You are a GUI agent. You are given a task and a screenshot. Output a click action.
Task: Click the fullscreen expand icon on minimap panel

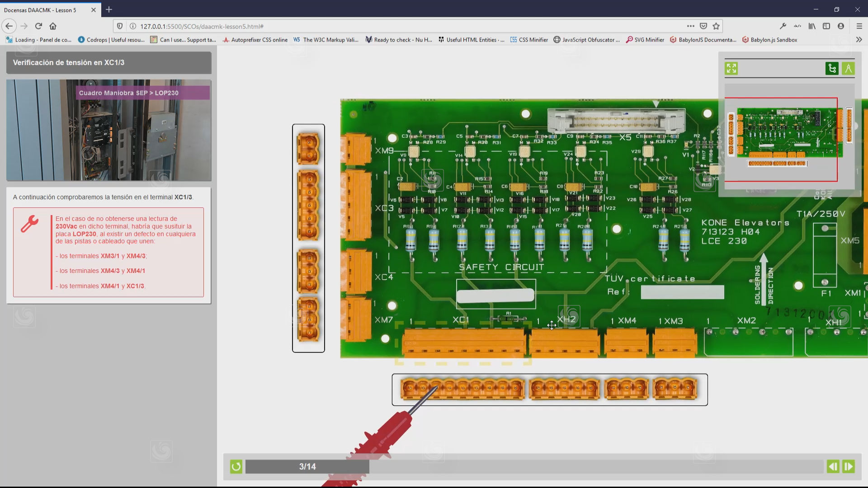(x=731, y=68)
